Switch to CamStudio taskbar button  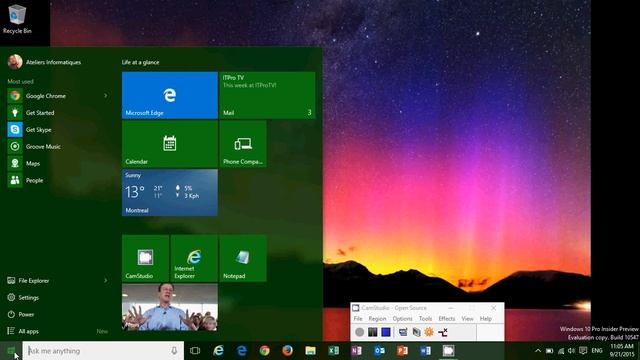(x=448, y=351)
